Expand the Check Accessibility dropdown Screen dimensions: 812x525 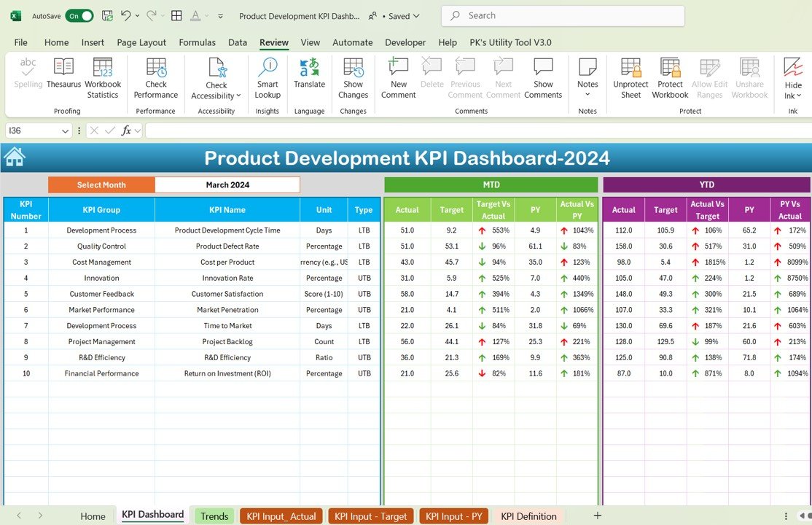point(216,96)
